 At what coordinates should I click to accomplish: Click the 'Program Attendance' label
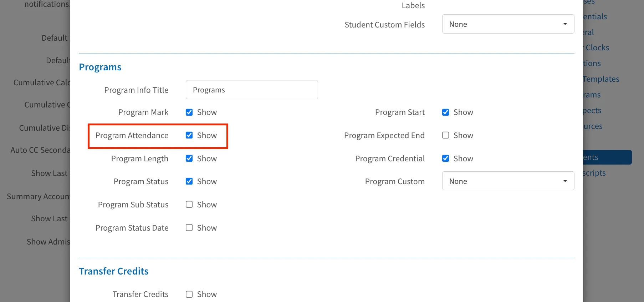(x=132, y=135)
